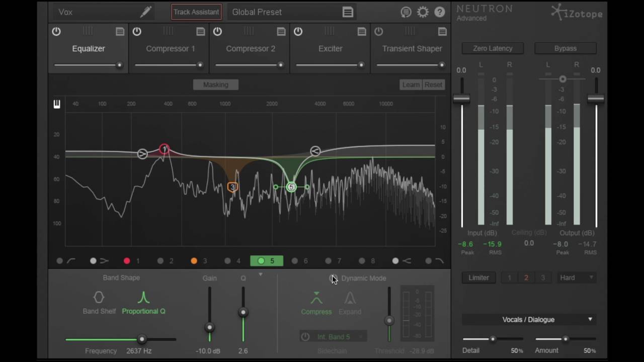Open the history speech-bubble icon
This screenshot has width=644, height=362.
406,12
